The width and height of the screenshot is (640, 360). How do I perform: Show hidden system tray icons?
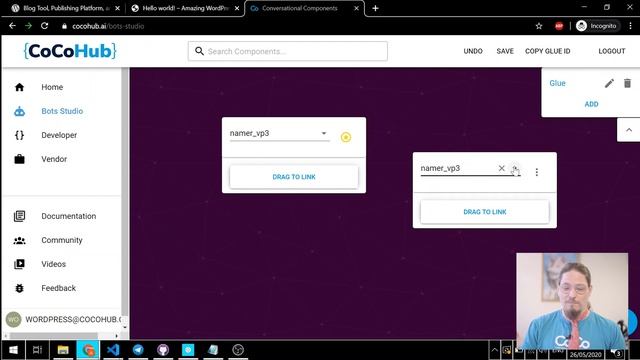click(494, 350)
